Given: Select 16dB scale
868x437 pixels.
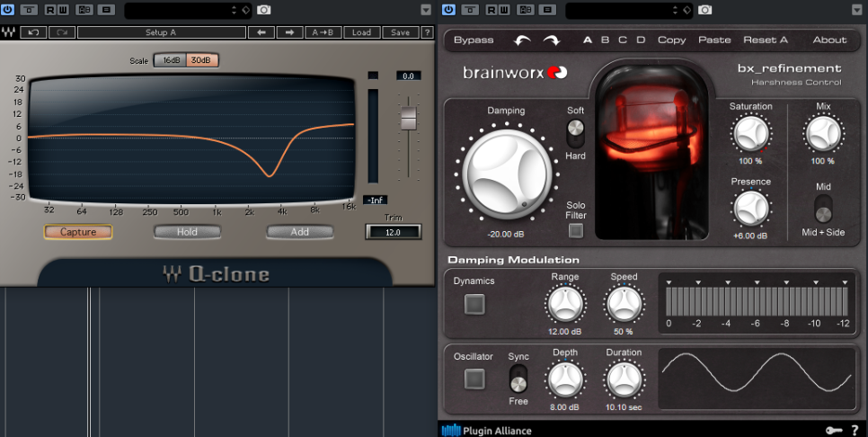Looking at the screenshot, I should click(171, 60).
